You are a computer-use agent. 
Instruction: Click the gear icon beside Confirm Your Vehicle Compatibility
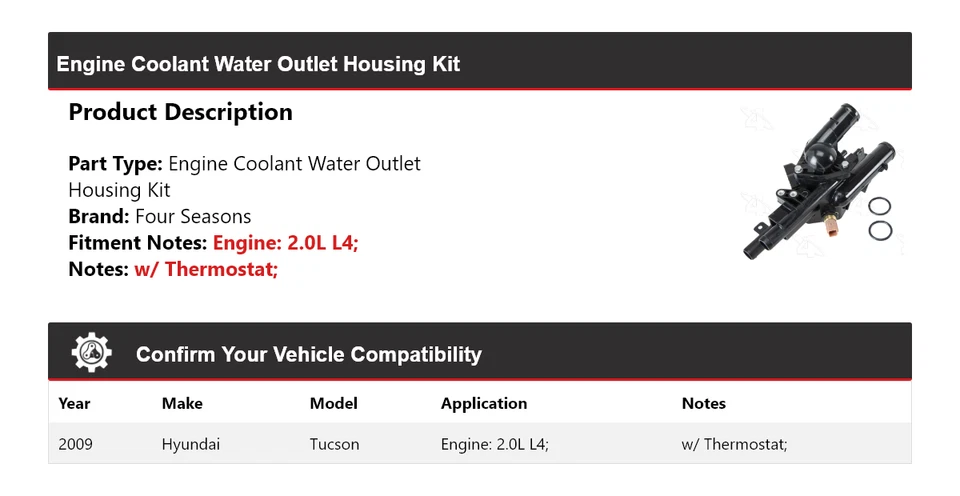click(x=92, y=353)
